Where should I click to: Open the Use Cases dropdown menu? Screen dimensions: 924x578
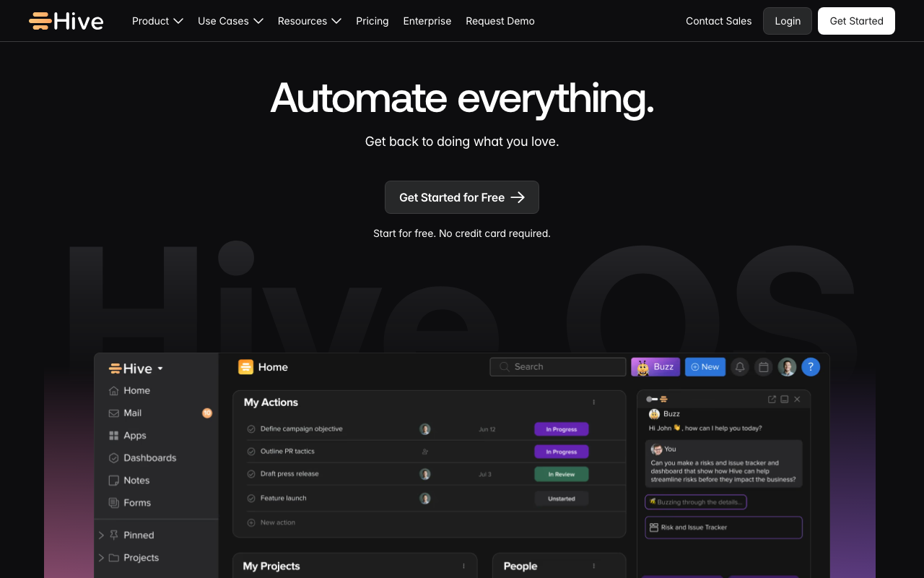230,21
